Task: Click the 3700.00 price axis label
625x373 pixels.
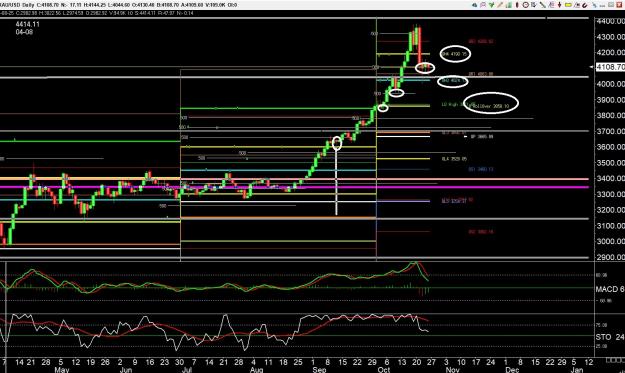Action: [x=611, y=131]
